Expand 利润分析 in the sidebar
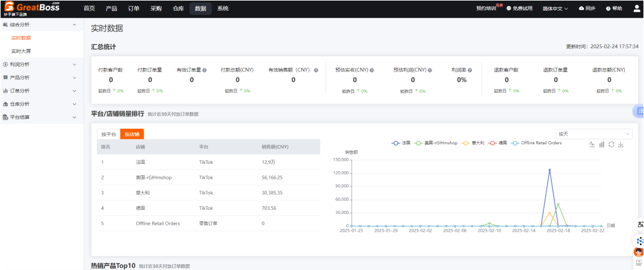 pos(39,64)
